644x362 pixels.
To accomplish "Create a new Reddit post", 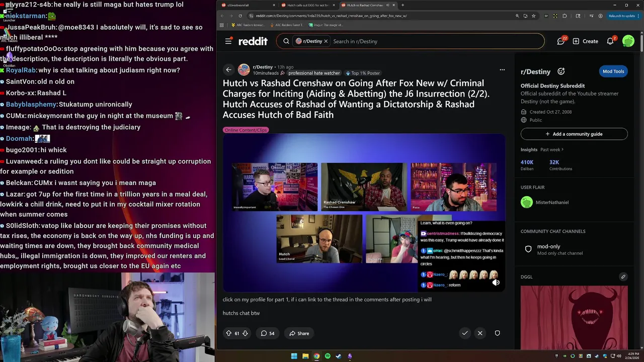I will (x=585, y=41).
